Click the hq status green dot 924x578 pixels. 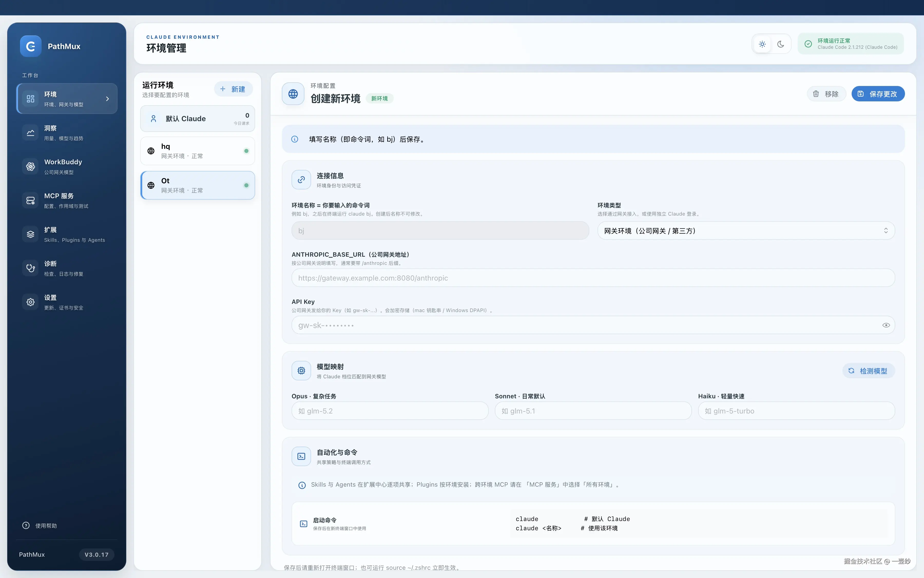point(246,151)
